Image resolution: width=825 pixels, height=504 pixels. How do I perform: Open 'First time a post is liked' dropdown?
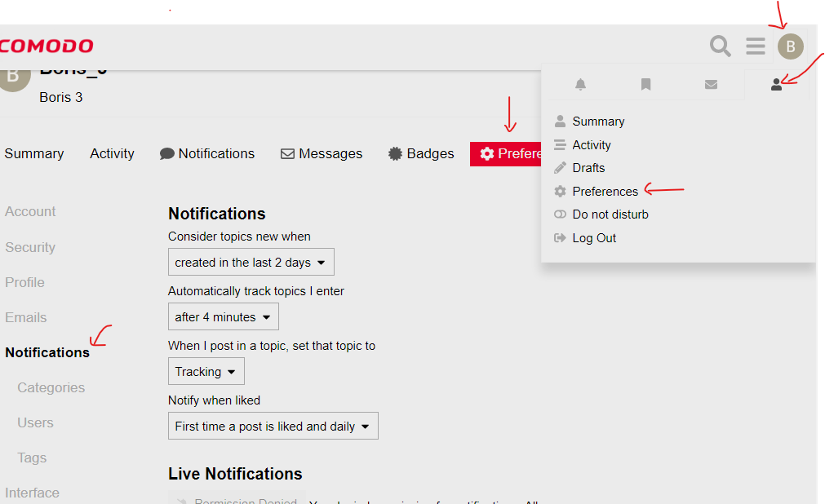pyautogui.click(x=273, y=427)
